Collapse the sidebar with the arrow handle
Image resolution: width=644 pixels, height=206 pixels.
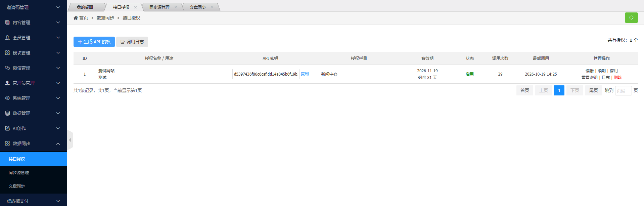tap(70, 140)
